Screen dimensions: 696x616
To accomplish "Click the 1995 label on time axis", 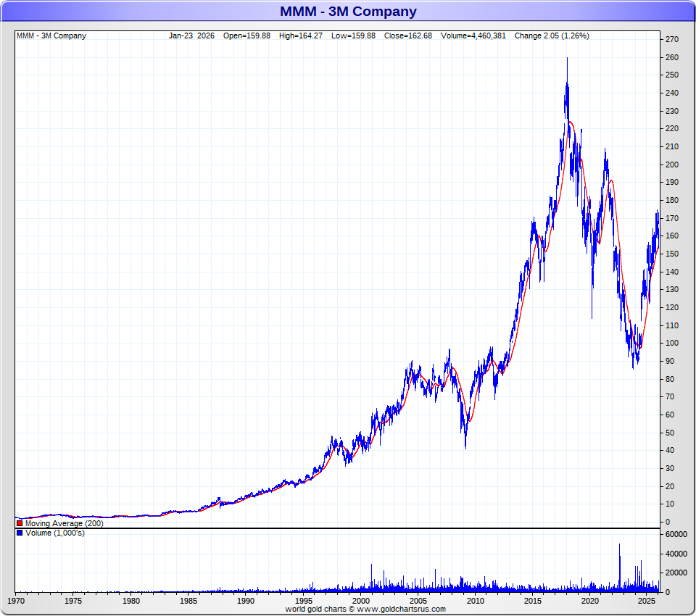I will [303, 601].
